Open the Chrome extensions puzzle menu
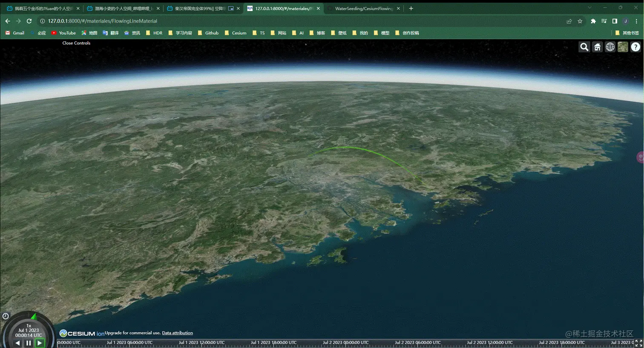644x348 pixels. click(x=593, y=21)
